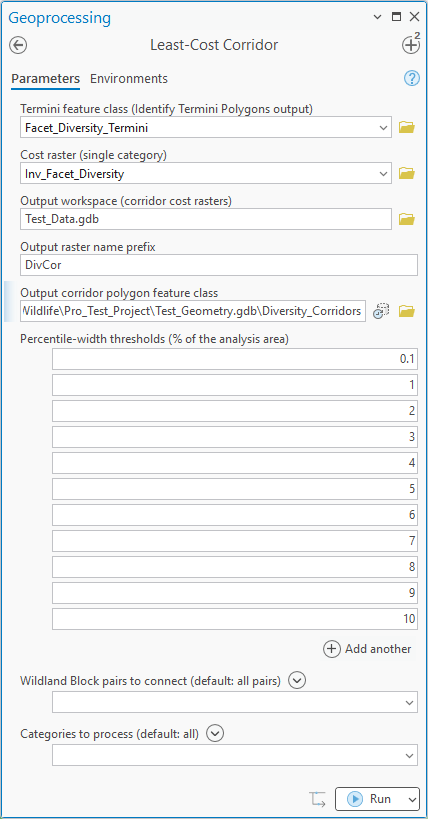Click the pane auto-hide/float button
This screenshot has height=819, width=428.
coord(397,17)
